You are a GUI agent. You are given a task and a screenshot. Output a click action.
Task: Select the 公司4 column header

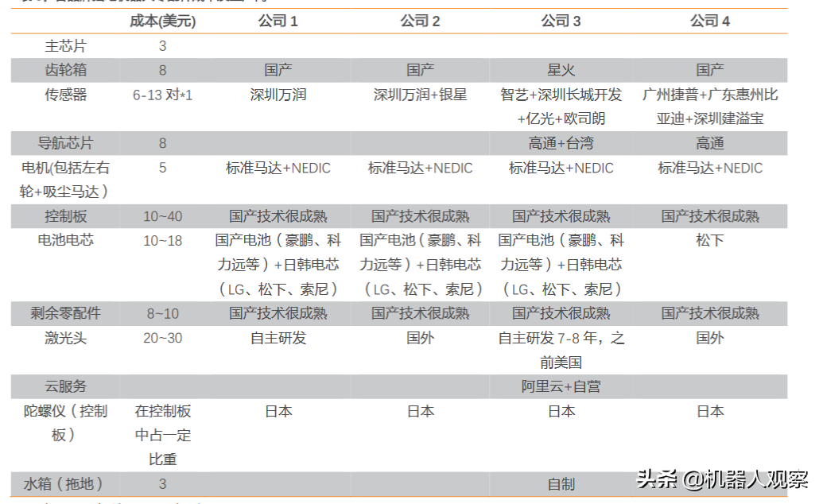pos(709,21)
